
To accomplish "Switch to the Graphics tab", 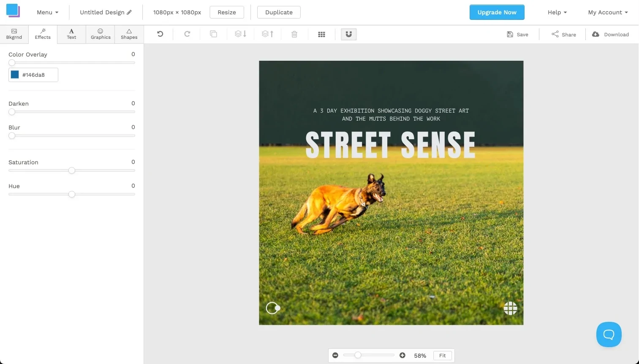I will click(101, 34).
